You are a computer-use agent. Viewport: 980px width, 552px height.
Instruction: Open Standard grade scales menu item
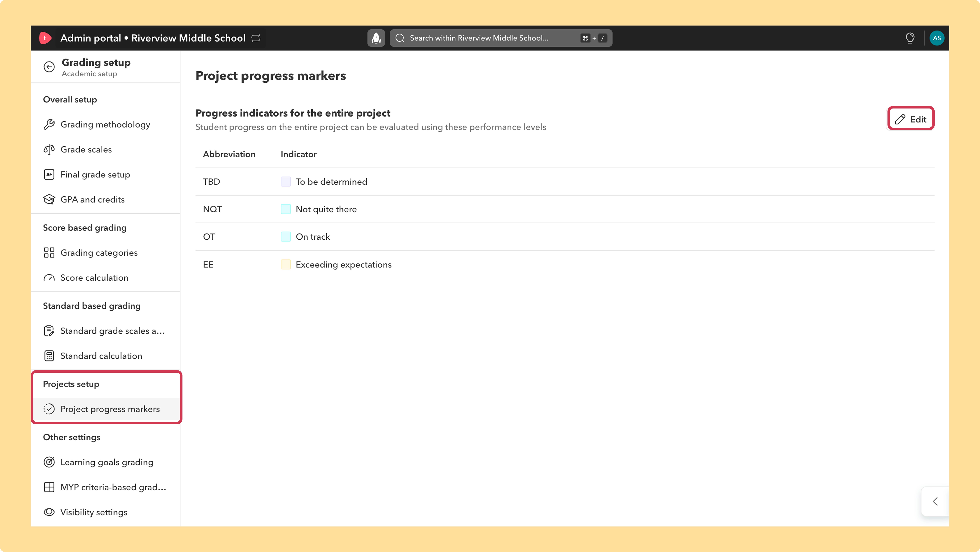[105, 331]
